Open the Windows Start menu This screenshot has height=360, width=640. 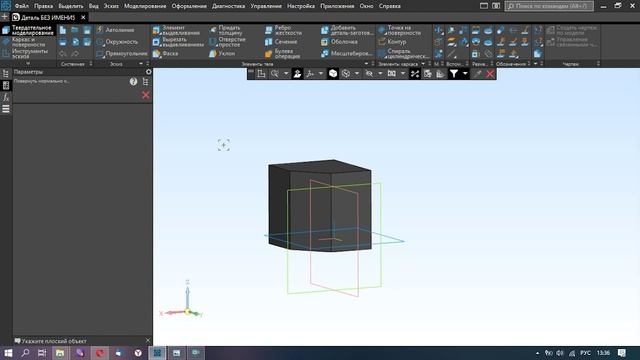tap(8, 353)
